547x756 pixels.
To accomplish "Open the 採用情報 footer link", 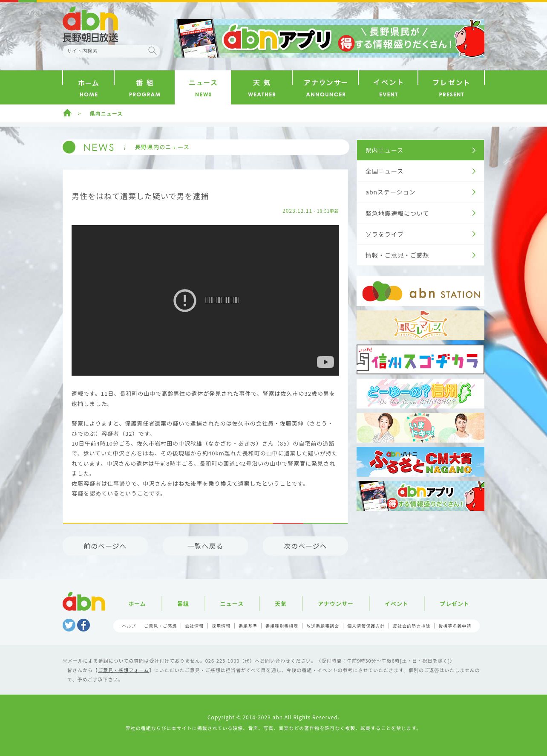I will 221,626.
